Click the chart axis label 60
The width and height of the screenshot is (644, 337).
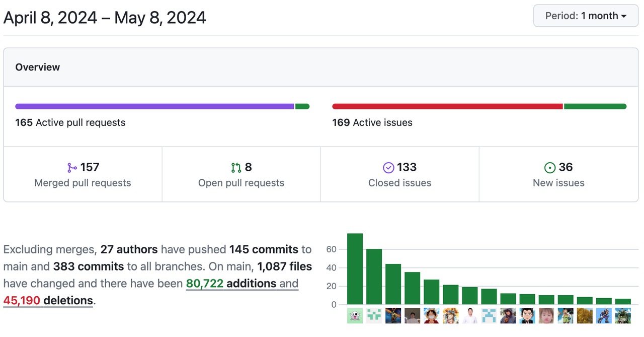point(331,249)
